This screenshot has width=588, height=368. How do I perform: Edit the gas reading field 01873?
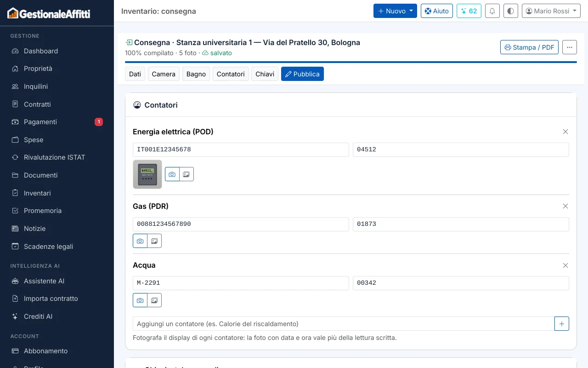pos(461,224)
